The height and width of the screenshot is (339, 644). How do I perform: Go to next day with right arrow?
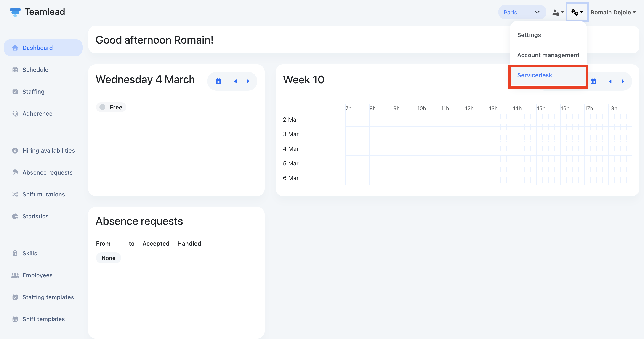click(x=248, y=81)
